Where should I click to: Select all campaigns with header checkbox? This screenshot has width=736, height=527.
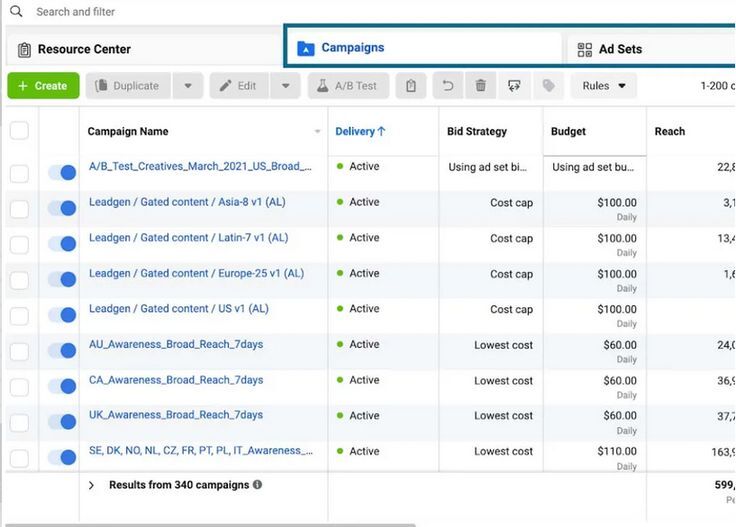pos(19,131)
